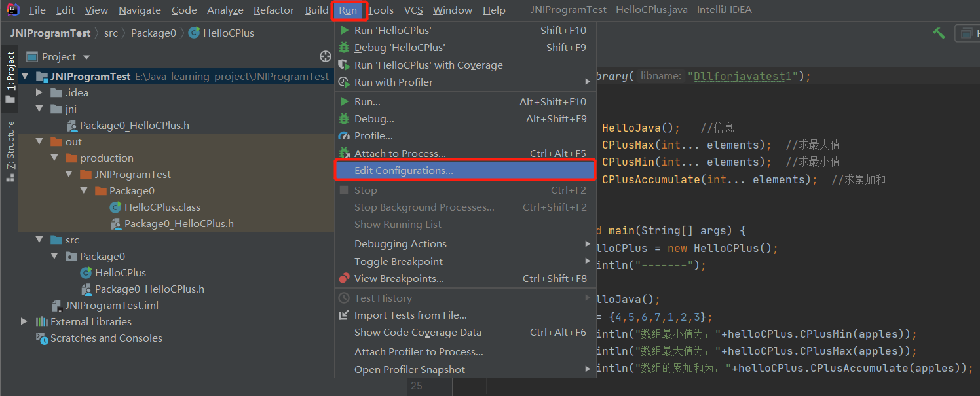
Task: Click green Run 'HelloCPlus' play icon
Action: click(344, 30)
